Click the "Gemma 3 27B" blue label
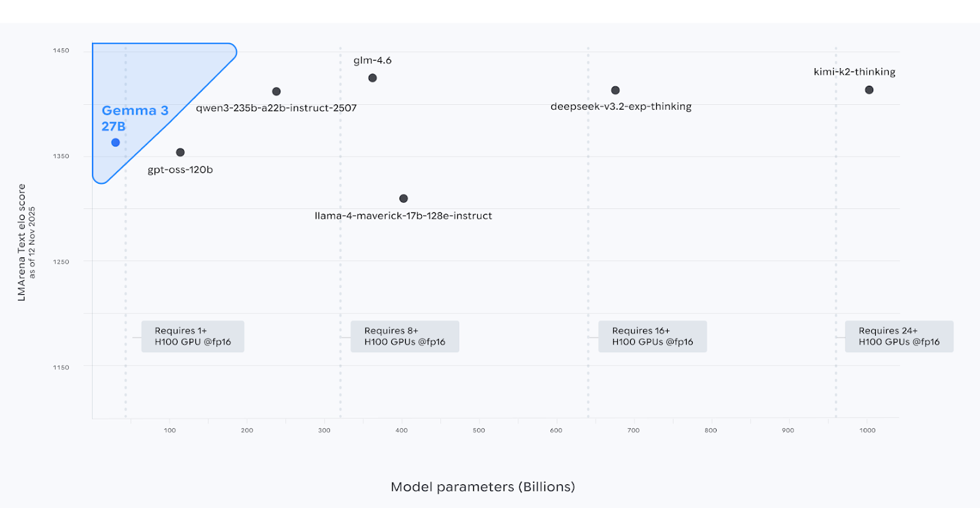 click(x=135, y=118)
